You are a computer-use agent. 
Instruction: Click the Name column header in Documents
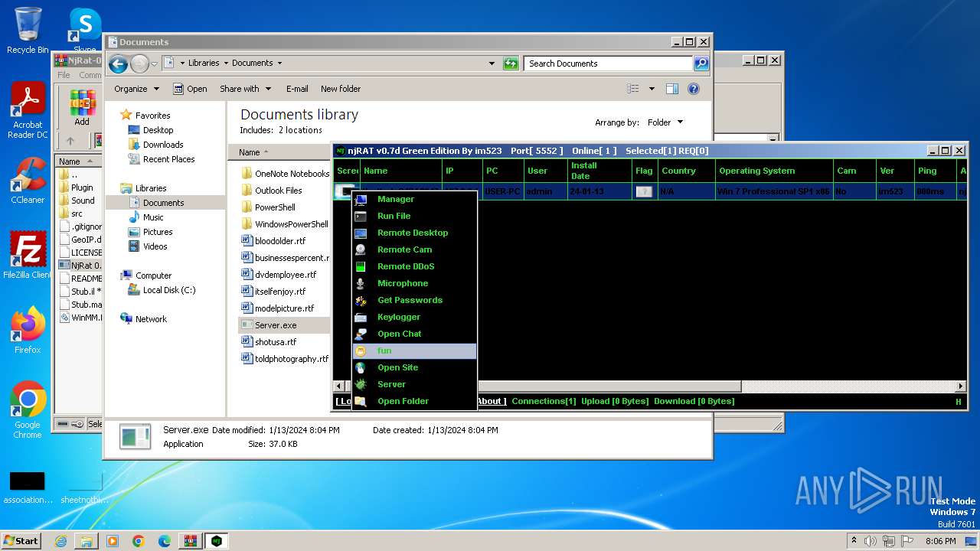[249, 152]
